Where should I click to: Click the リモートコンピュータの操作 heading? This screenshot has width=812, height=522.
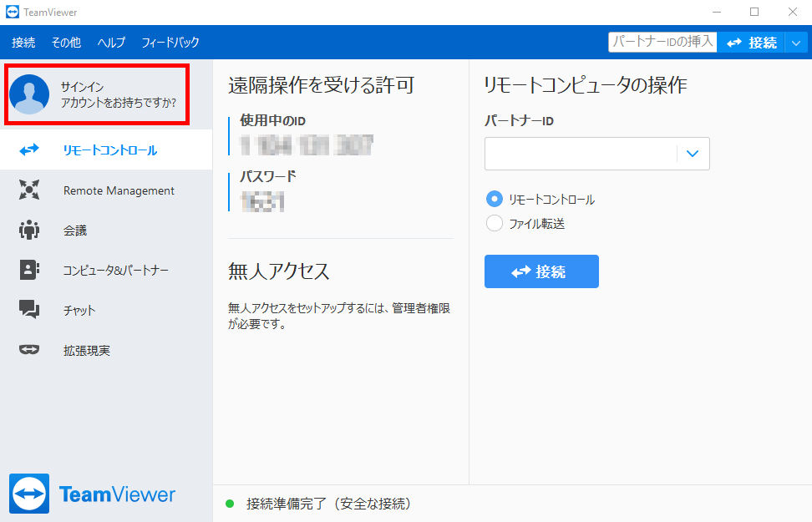(x=586, y=85)
